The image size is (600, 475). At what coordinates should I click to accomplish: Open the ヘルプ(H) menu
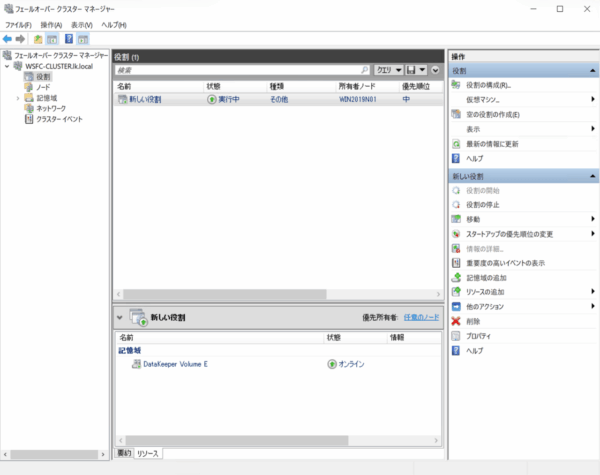coord(114,25)
